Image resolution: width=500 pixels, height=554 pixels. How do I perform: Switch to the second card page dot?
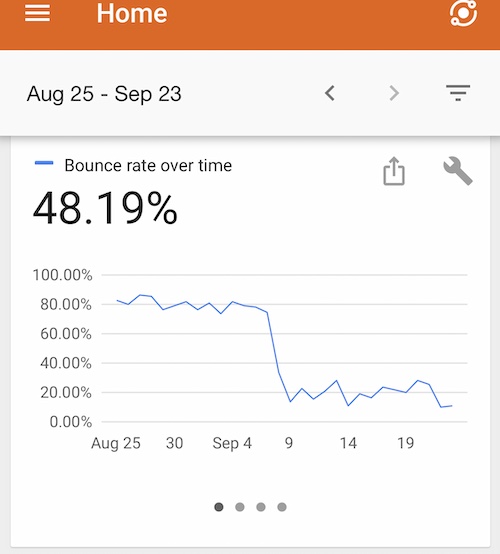[x=240, y=507]
